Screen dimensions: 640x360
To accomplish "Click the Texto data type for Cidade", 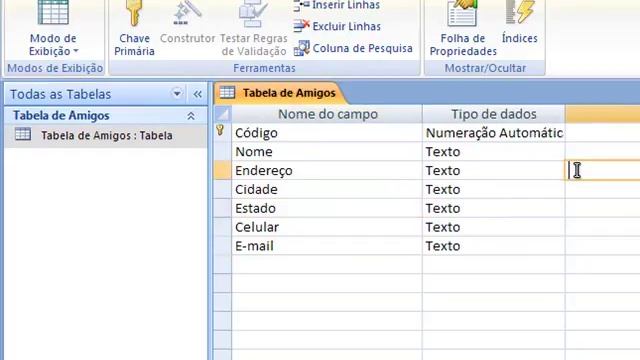I will [x=494, y=189].
